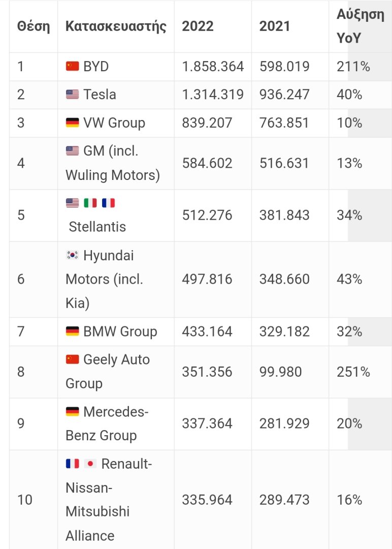Image resolution: width=392 pixels, height=549 pixels.
Task: Click the Chinese flag beside BYD
Action: [73, 66]
